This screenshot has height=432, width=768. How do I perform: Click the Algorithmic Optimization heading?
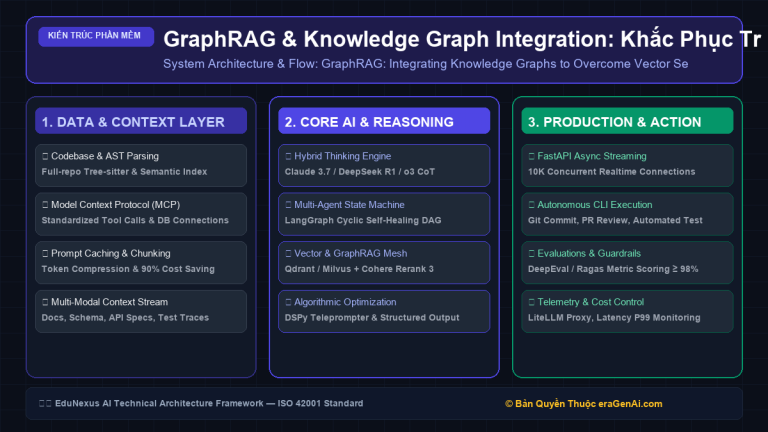(345, 302)
